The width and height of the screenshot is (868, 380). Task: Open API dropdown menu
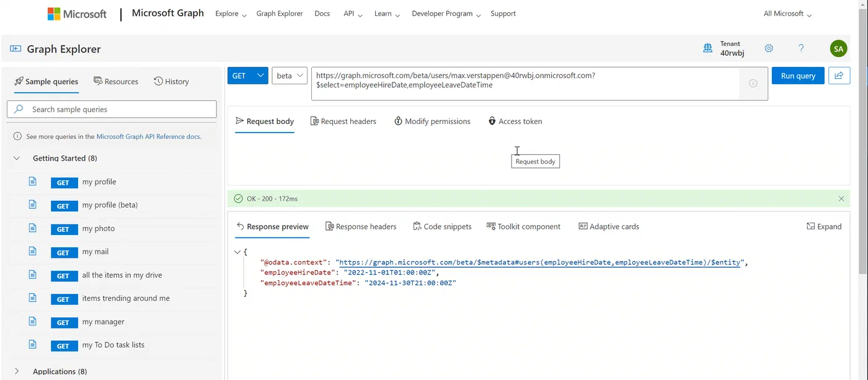353,14
